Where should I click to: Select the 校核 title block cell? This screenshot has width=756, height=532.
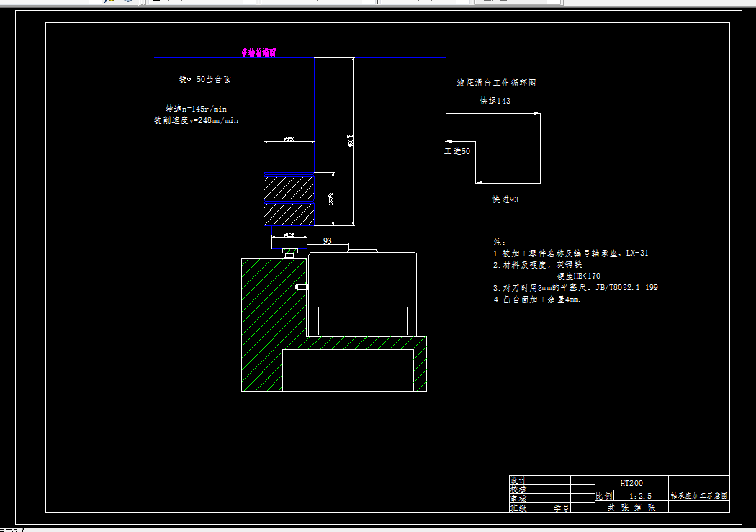pos(519,490)
